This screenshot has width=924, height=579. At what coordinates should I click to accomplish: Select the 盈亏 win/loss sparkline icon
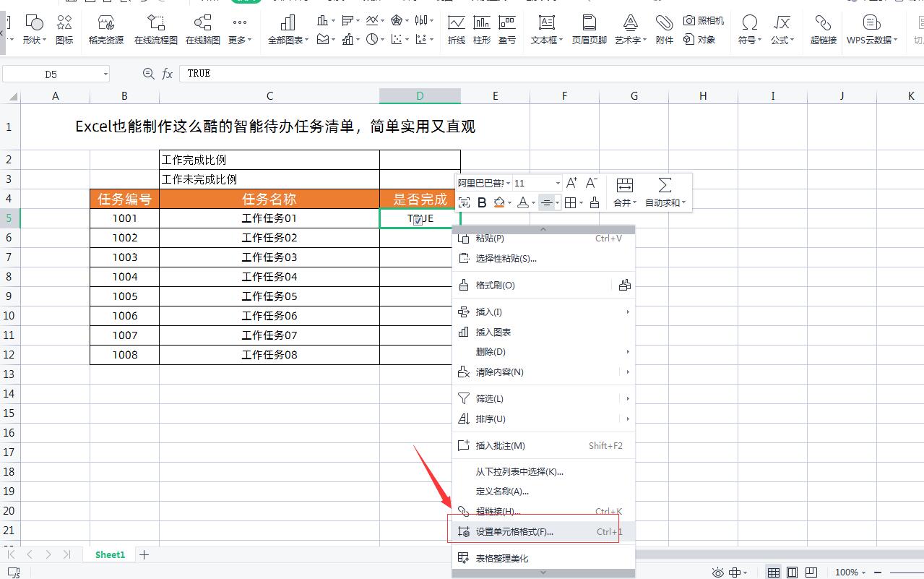click(x=508, y=29)
